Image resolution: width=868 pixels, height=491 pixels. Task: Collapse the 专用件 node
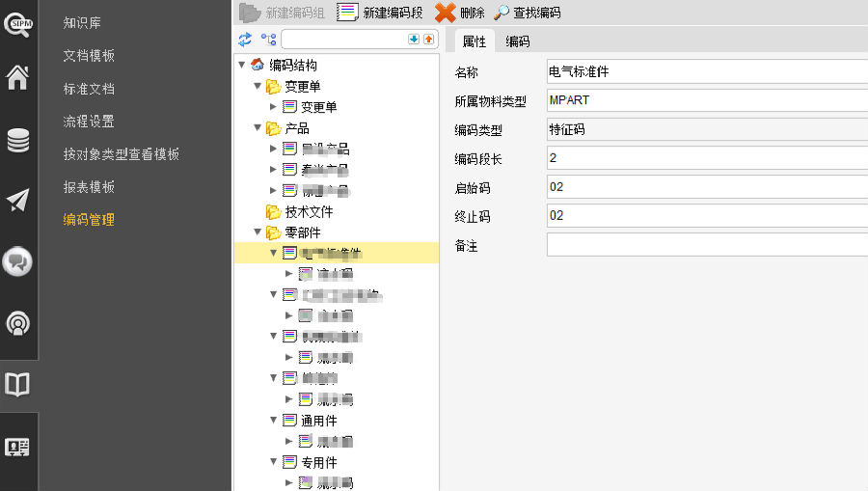click(273, 461)
